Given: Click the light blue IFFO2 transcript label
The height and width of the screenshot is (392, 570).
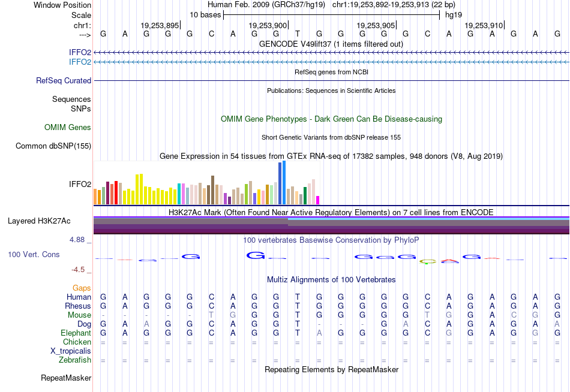Looking at the screenshot, I should tap(80, 62).
